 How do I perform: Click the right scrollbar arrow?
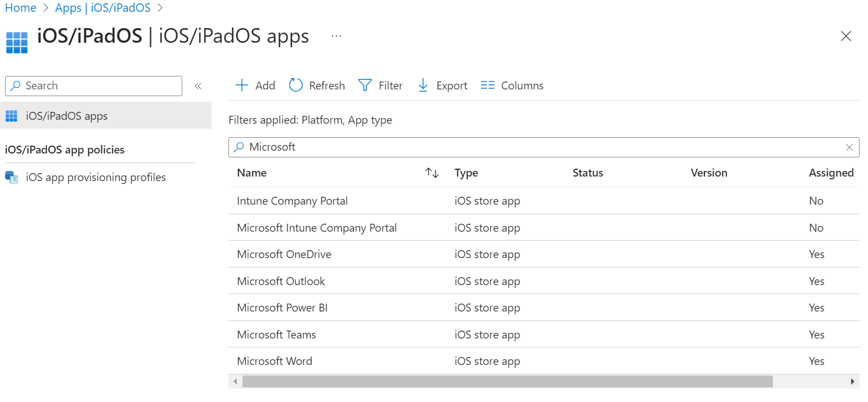[x=854, y=381]
